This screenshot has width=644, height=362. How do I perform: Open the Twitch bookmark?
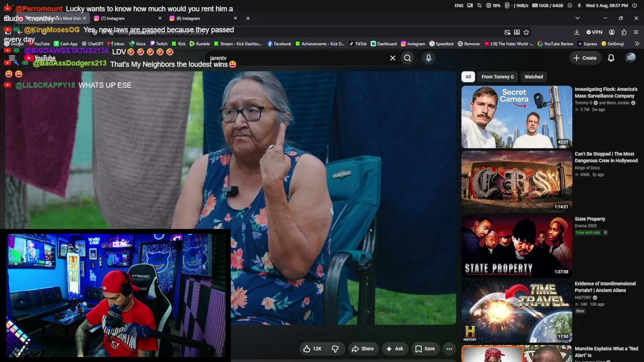pyautogui.click(x=158, y=44)
